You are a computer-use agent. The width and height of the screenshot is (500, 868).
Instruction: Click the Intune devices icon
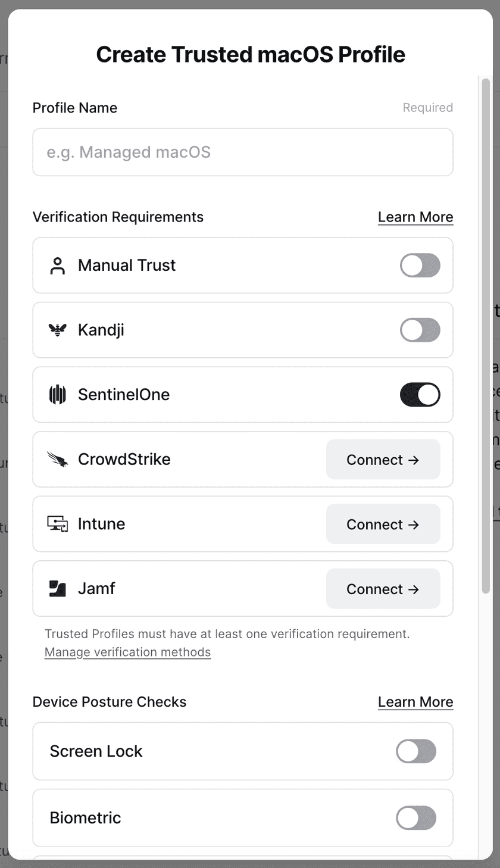(x=58, y=524)
